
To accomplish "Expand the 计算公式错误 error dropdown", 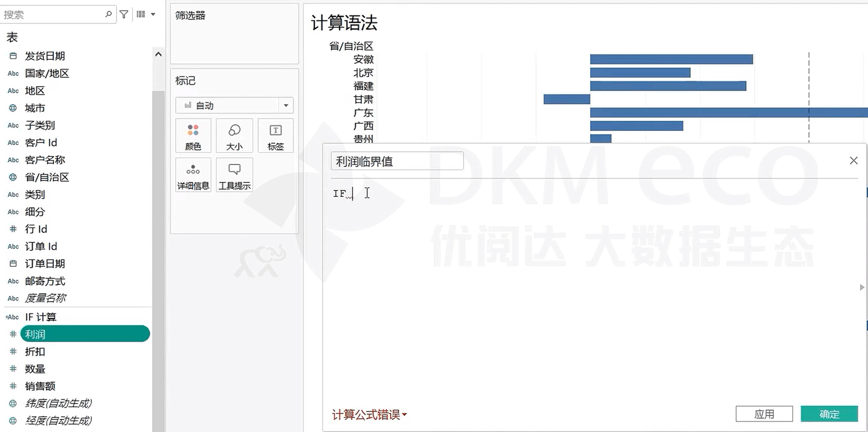I will point(370,415).
